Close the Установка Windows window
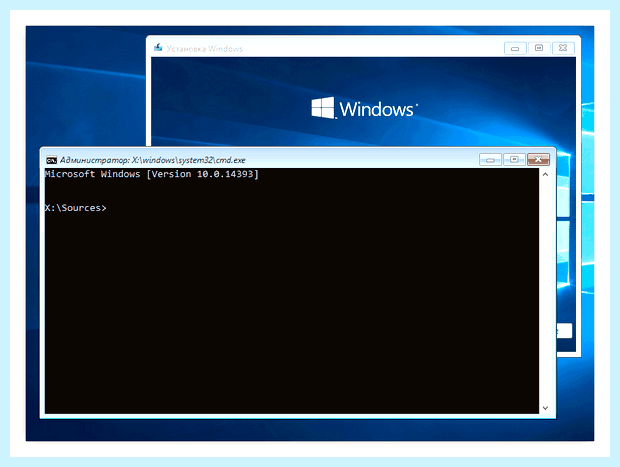This screenshot has height=467, width=620. 563,48
